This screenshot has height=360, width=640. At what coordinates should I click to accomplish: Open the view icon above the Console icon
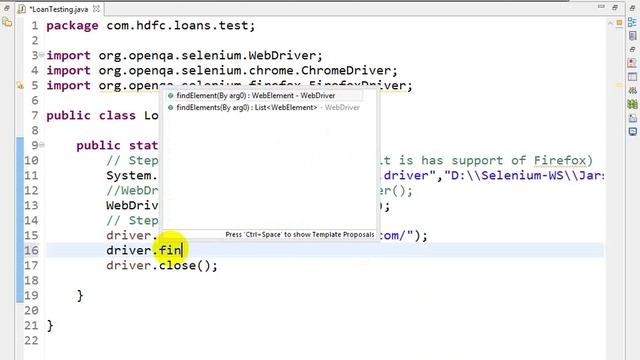tap(632, 118)
